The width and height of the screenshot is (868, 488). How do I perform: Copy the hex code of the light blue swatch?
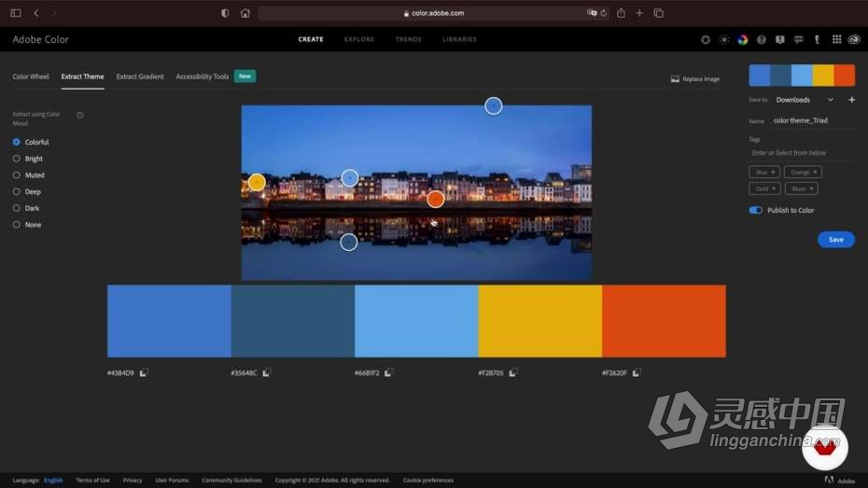(x=388, y=373)
